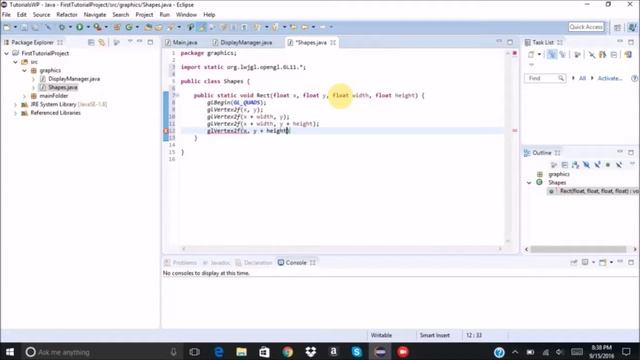This screenshot has height=360, width=640.
Task: Open File Explorer from the taskbar
Action: tap(241, 351)
